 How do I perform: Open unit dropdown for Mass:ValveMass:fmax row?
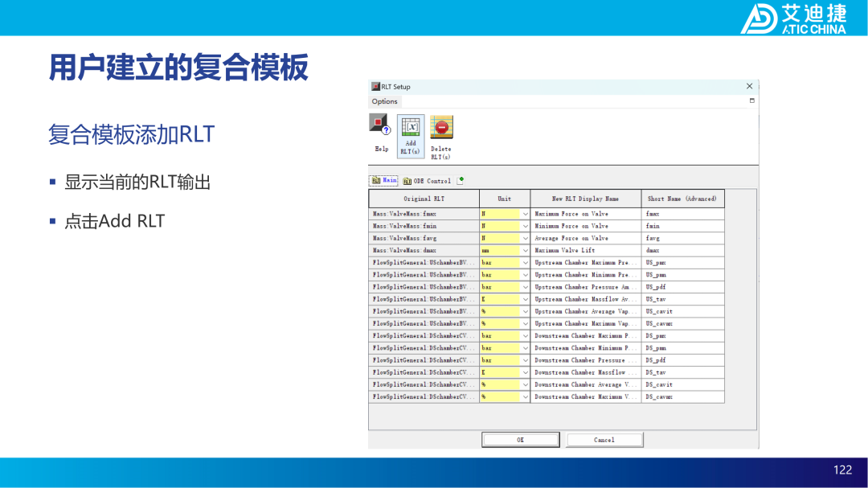tap(525, 214)
